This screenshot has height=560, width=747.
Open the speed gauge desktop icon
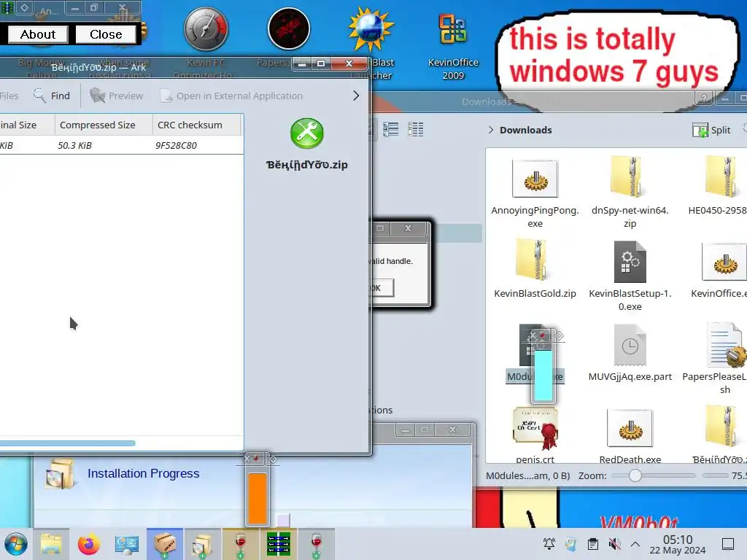click(x=206, y=29)
